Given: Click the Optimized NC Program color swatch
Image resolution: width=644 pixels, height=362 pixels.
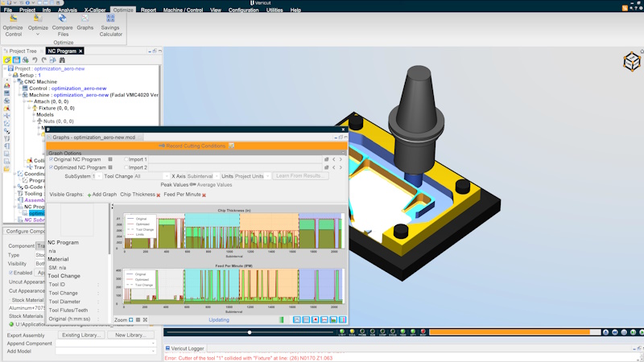Looking at the screenshot, I should [110, 167].
